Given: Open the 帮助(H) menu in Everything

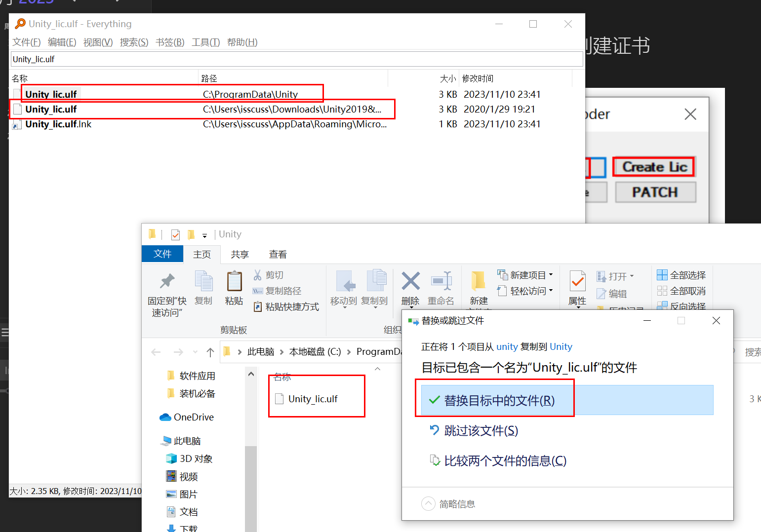Looking at the screenshot, I should click(242, 42).
